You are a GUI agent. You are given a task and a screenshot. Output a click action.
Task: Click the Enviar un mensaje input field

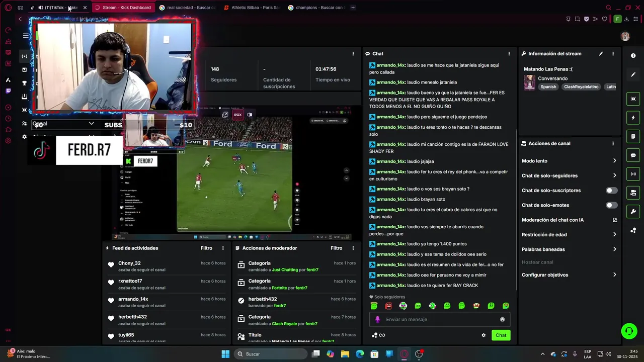[x=440, y=319]
